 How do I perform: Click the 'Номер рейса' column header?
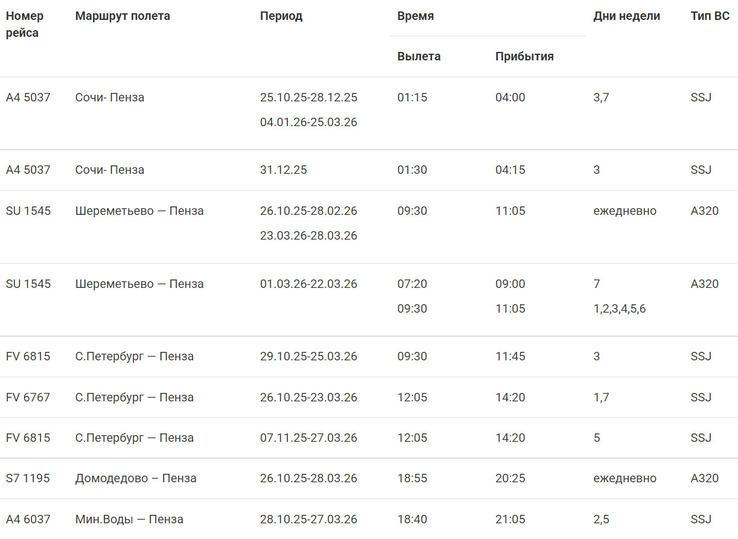[24, 24]
